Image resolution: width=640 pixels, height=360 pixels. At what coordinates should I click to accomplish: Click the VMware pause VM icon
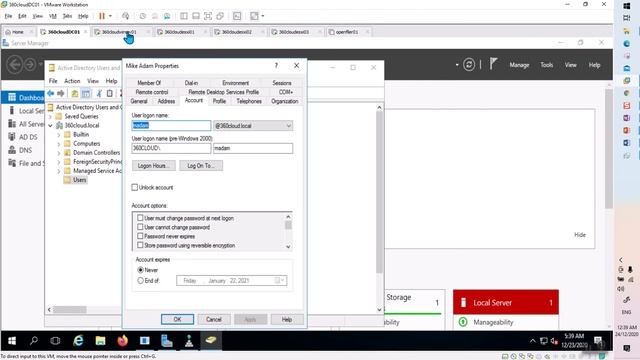[102, 16]
